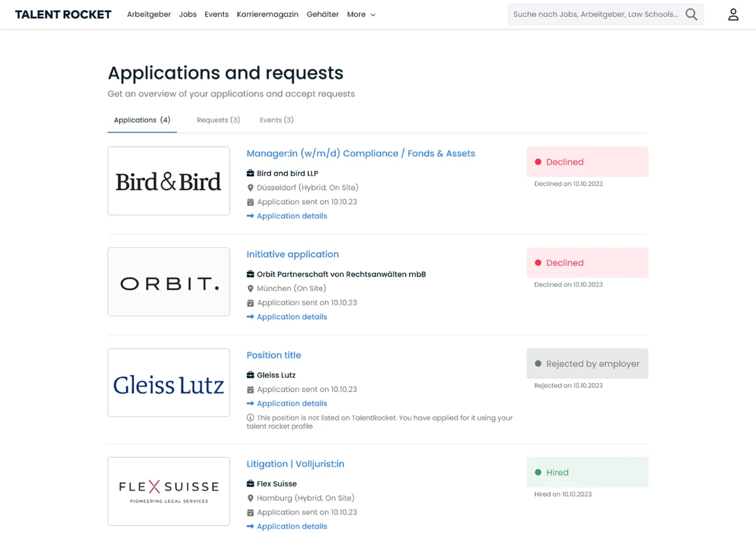Click the search magnifier icon
This screenshot has height=551, width=756.
pyautogui.click(x=691, y=14)
